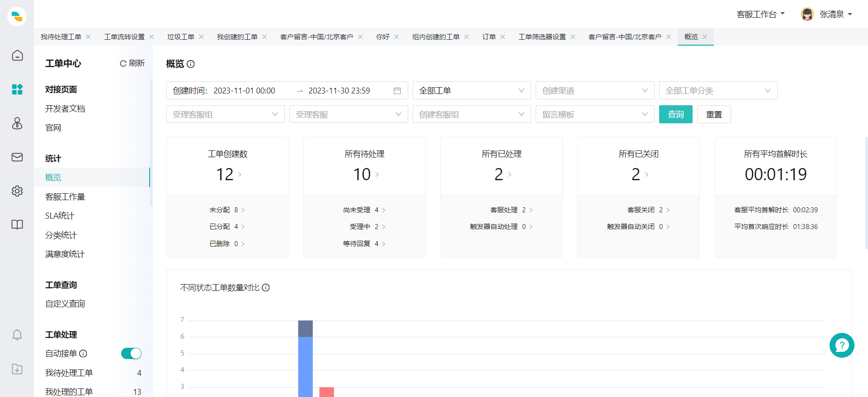Open the settings gear icon in sidebar

(x=17, y=191)
